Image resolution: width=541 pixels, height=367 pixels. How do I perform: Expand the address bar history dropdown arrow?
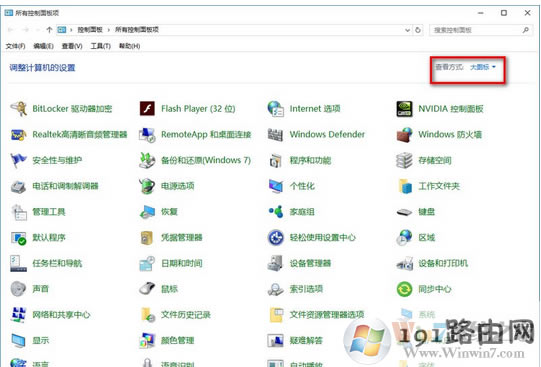tap(407, 30)
